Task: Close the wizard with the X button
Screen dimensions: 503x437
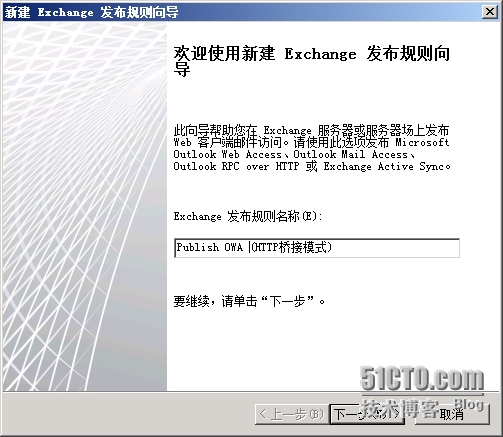Action: coord(490,12)
